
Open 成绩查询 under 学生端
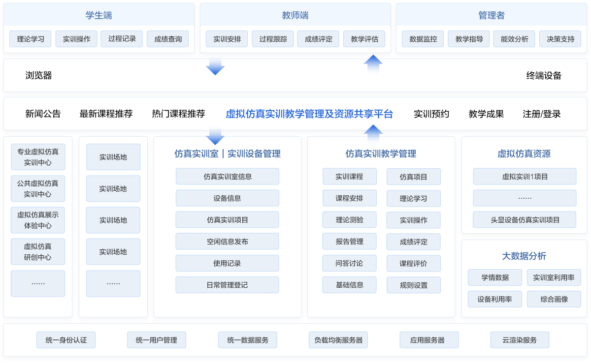[x=168, y=39]
